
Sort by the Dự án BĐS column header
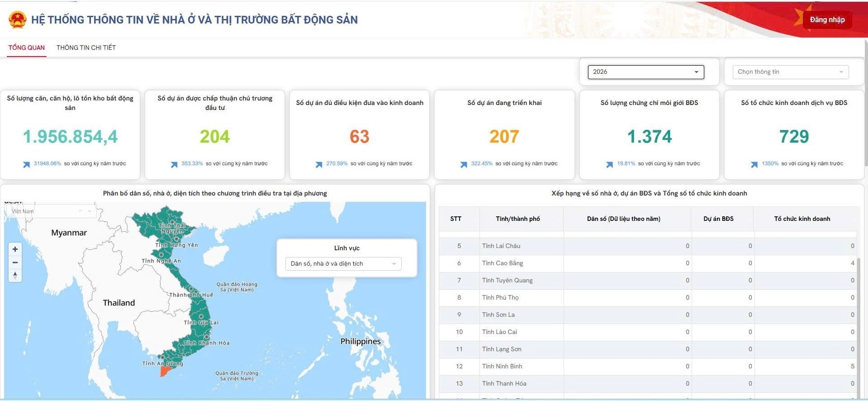(x=718, y=219)
